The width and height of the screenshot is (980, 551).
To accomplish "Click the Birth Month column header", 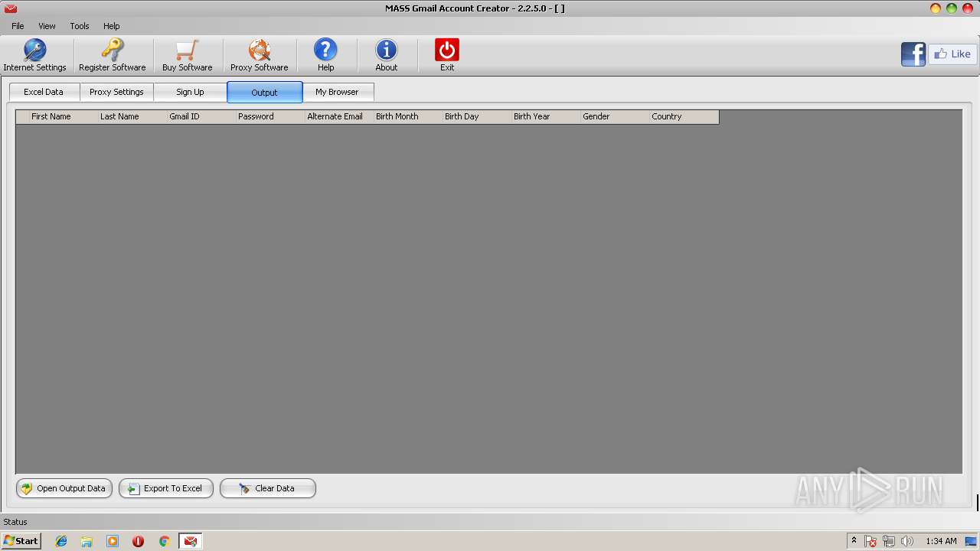I will pyautogui.click(x=407, y=116).
